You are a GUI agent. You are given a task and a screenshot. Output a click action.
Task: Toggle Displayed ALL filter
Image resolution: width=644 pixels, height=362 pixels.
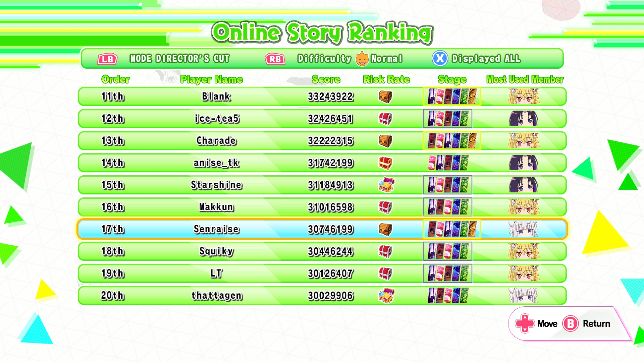486,59
